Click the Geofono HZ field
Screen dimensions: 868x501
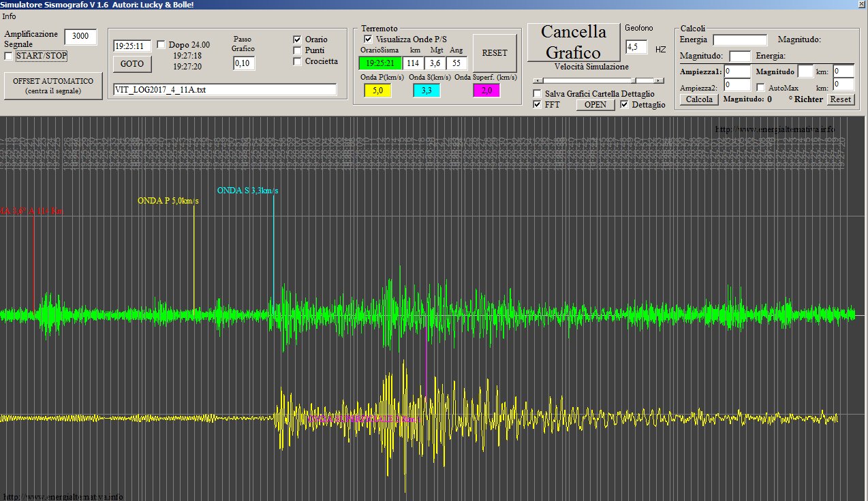click(636, 47)
